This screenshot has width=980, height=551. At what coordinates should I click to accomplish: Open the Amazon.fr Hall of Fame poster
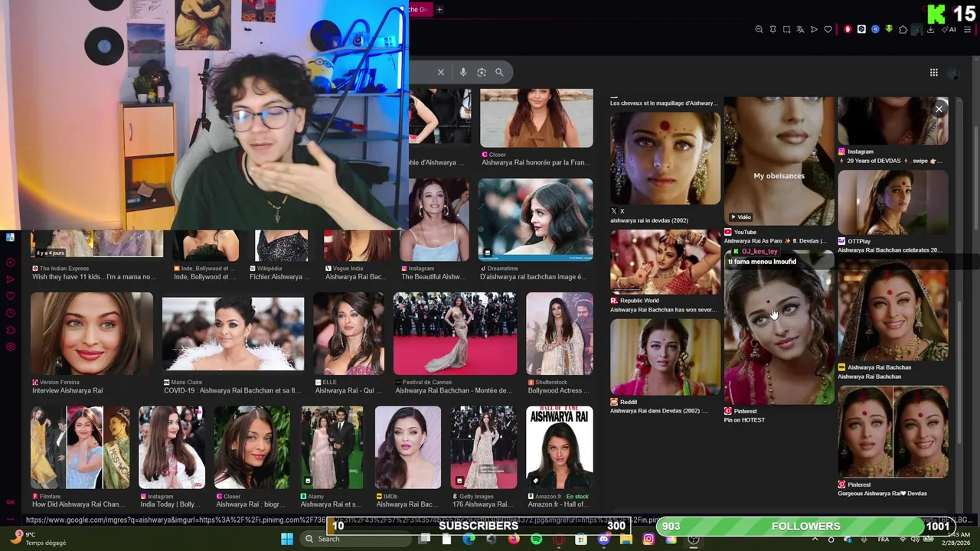pyautogui.click(x=560, y=448)
